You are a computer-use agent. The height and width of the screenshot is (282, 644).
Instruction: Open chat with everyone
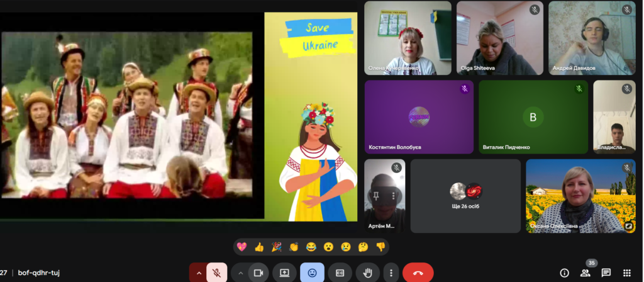(x=606, y=273)
